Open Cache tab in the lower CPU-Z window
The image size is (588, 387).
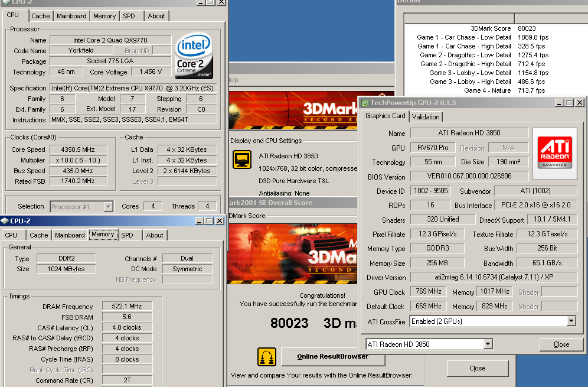tap(39, 235)
